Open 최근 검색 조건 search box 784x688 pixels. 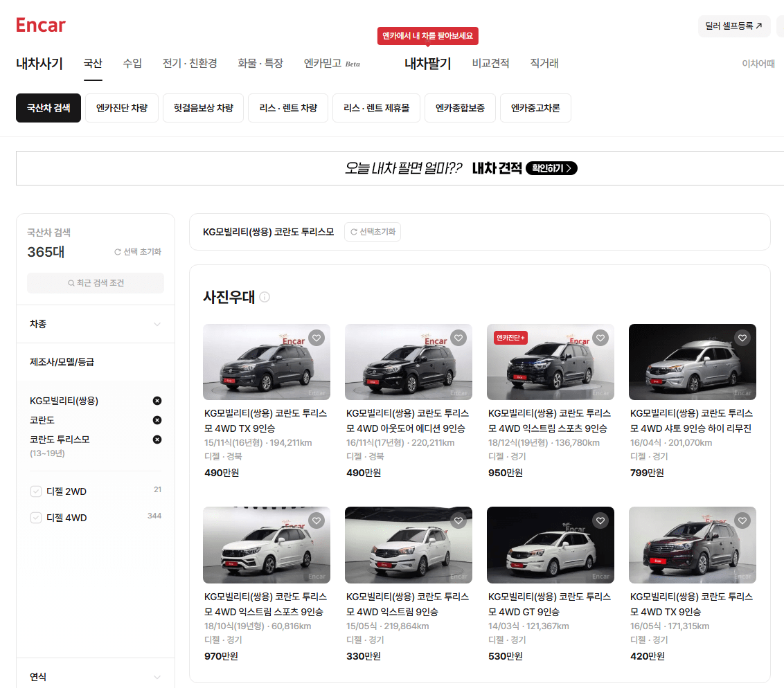96,283
